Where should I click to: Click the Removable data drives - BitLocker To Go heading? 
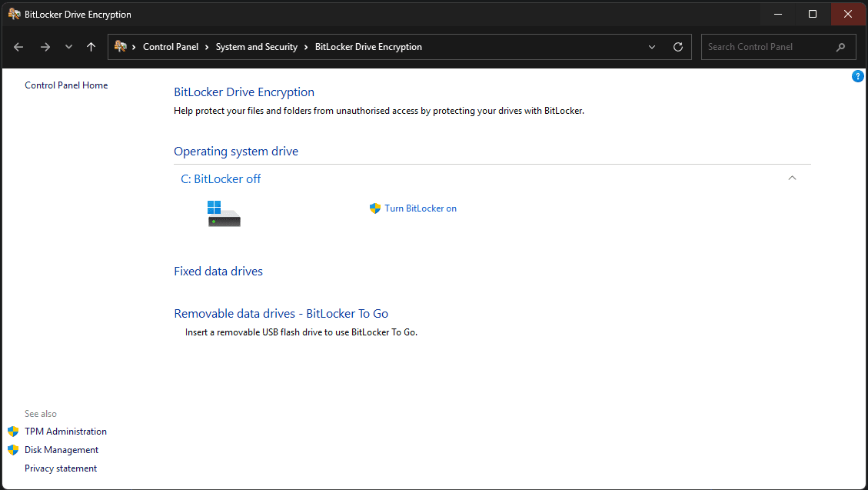tap(281, 313)
